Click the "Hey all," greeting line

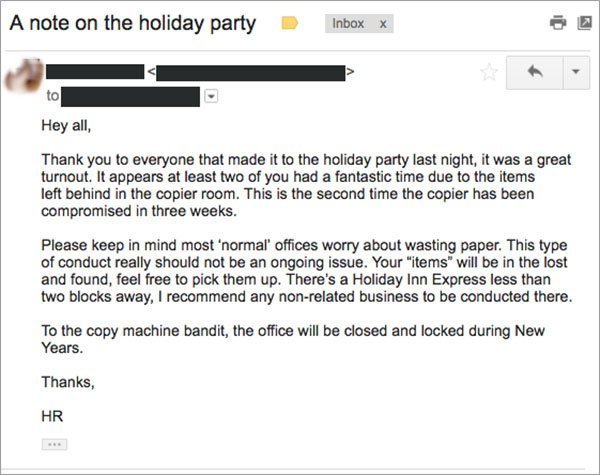pos(71,126)
